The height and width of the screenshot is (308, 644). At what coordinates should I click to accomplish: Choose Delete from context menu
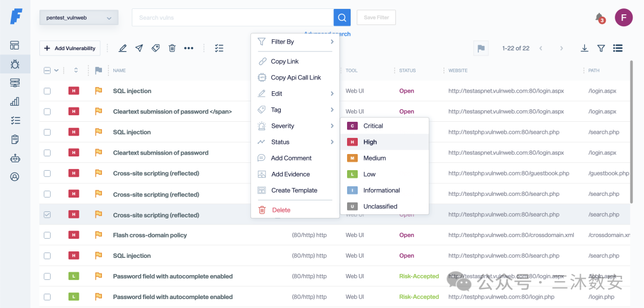pyautogui.click(x=295, y=210)
